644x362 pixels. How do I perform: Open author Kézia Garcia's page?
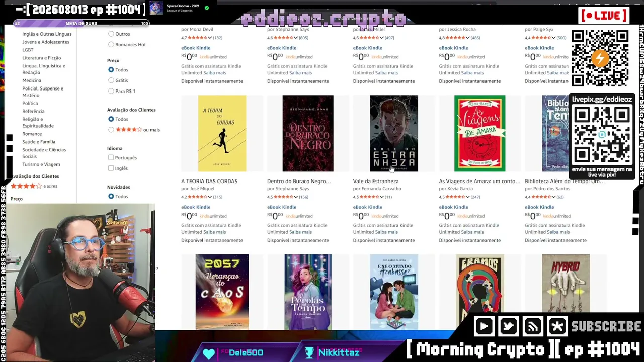[460, 189]
